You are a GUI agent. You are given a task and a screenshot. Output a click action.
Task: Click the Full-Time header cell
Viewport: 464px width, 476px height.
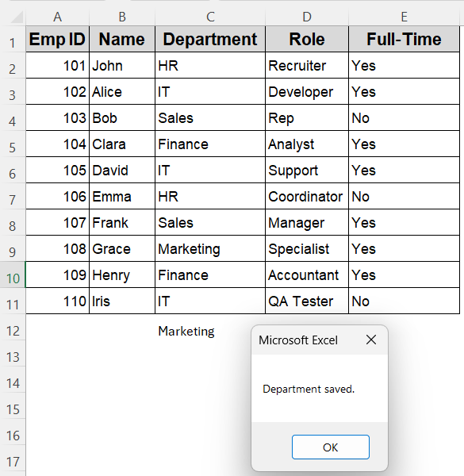pyautogui.click(x=404, y=39)
